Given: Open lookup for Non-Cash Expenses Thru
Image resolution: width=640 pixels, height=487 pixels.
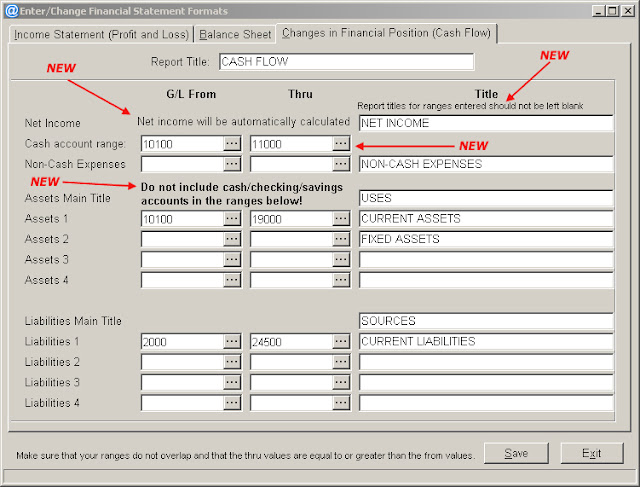Looking at the screenshot, I should [x=341, y=164].
